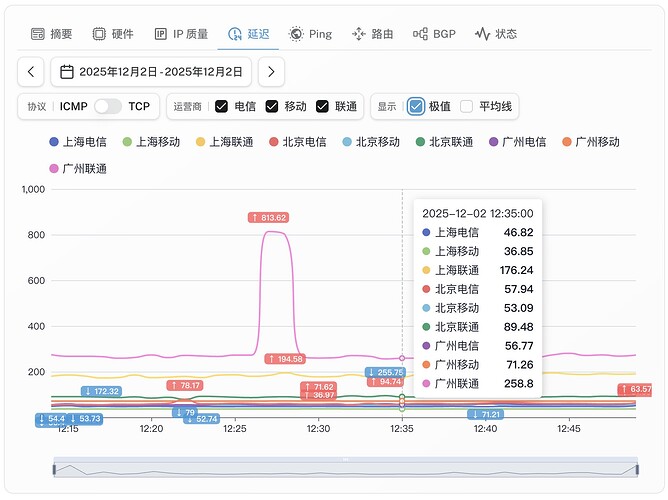Click the 94.74 max marker label
The width and height of the screenshot is (668, 500).
click(386, 381)
